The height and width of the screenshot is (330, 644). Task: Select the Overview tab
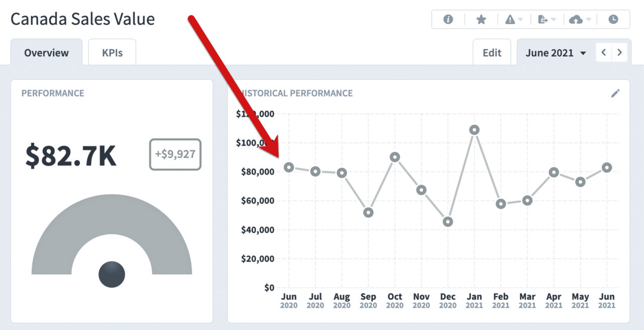point(46,52)
